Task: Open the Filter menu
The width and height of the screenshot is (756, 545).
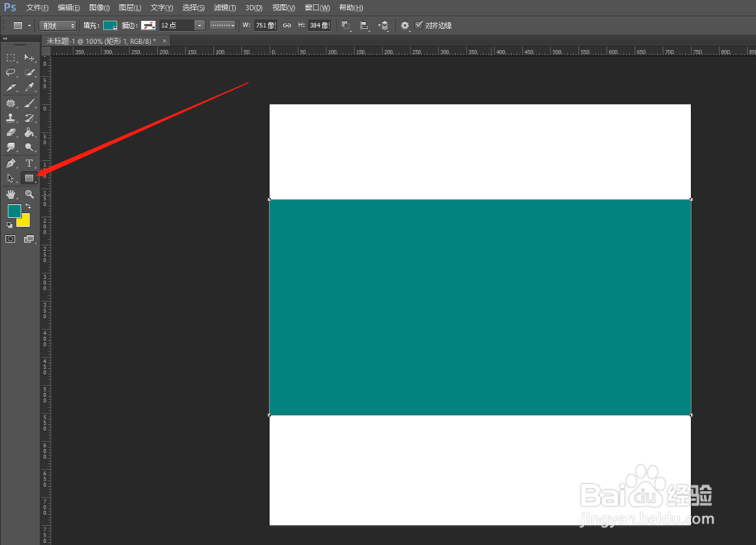Action: coord(225,8)
